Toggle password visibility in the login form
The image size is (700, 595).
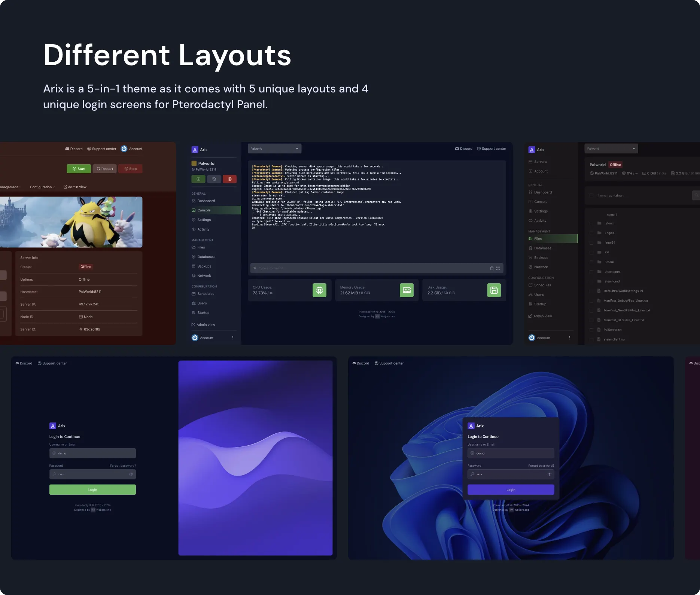click(131, 474)
